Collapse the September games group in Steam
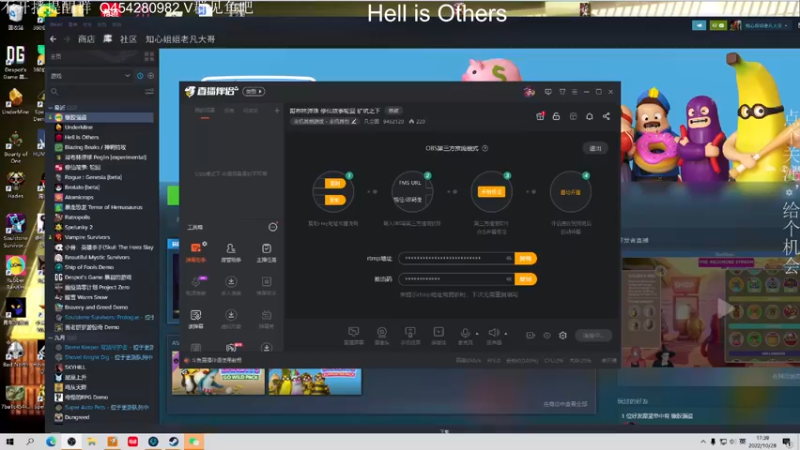Screen dimensions: 800x450 coord(51,337)
